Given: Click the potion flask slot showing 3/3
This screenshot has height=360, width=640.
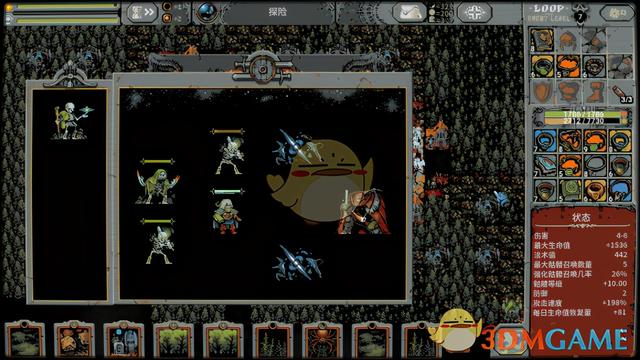Looking at the screenshot, I should (x=621, y=93).
